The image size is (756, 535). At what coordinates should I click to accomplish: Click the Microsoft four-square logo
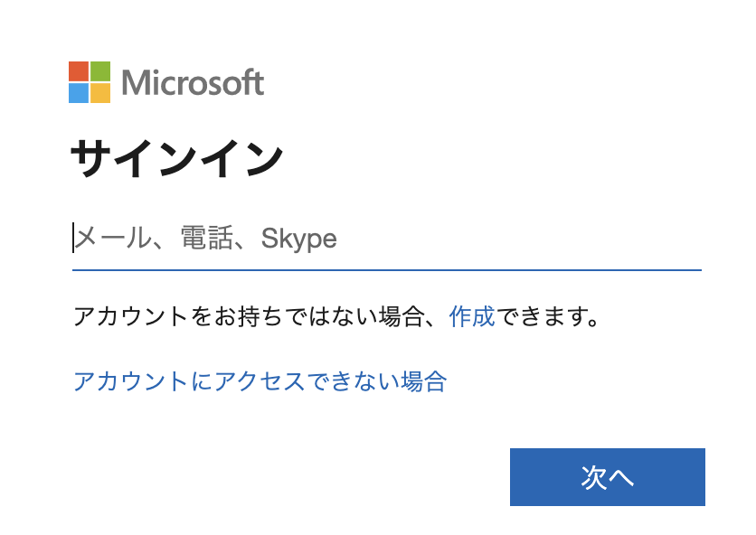[x=90, y=82]
